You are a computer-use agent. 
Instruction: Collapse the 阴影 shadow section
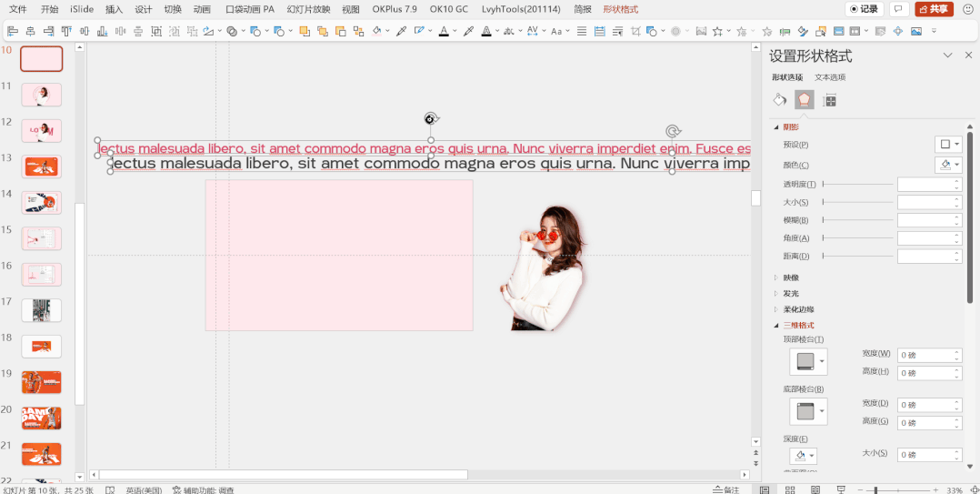coord(775,126)
